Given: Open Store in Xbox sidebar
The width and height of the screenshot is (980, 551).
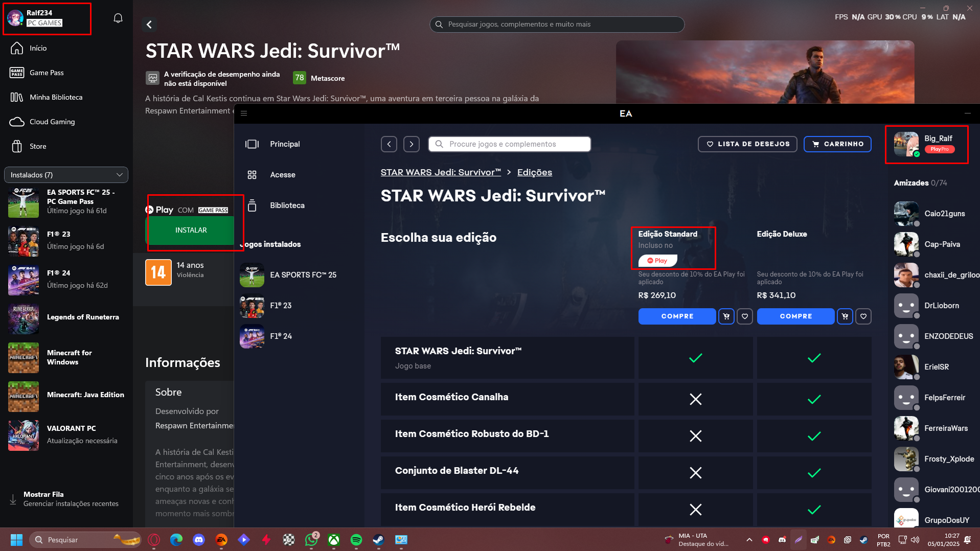Looking at the screenshot, I should tap(66, 146).
